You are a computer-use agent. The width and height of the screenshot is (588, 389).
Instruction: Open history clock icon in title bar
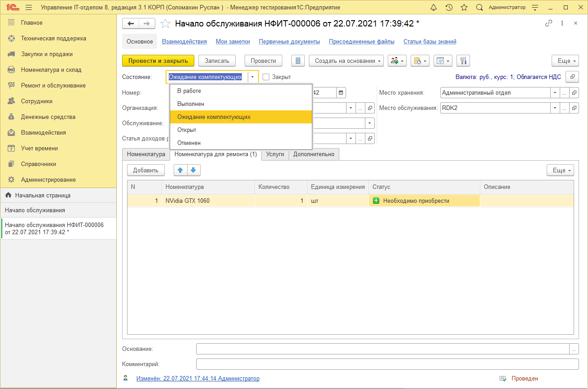click(449, 8)
